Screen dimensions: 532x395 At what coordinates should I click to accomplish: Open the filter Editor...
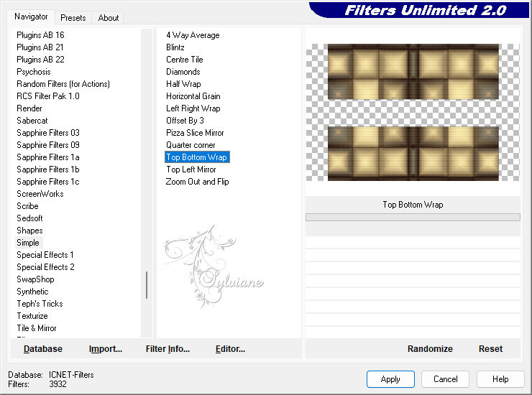230,348
